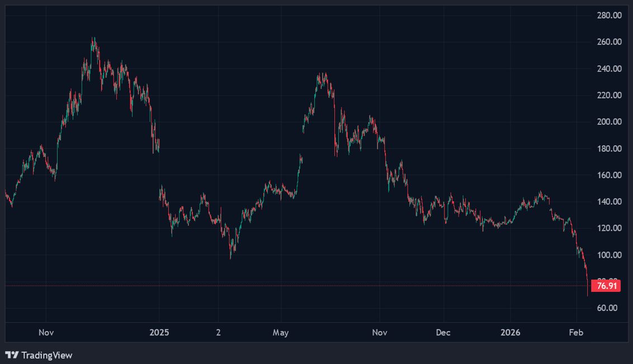Click the Dec label on the time axis
Image resolution: width=633 pixels, height=364 pixels.
(x=442, y=332)
